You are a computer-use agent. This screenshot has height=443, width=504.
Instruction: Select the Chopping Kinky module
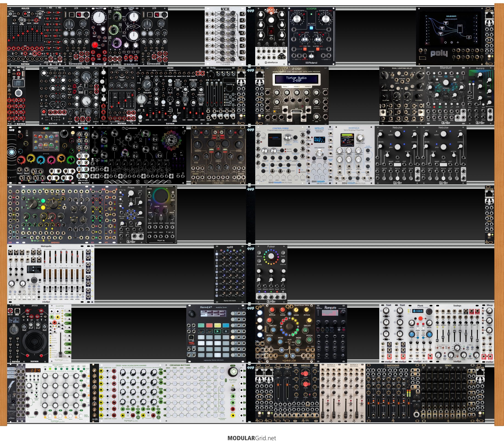(131, 36)
